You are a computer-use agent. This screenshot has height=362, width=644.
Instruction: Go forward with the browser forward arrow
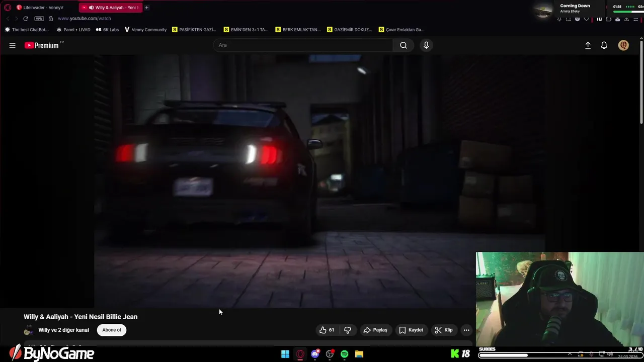16,19
